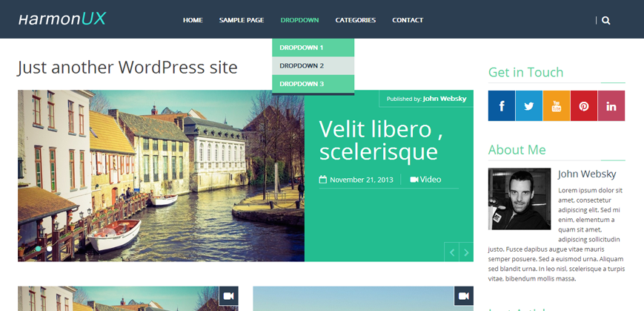Select the second slider pagination dot

[x=50, y=249]
